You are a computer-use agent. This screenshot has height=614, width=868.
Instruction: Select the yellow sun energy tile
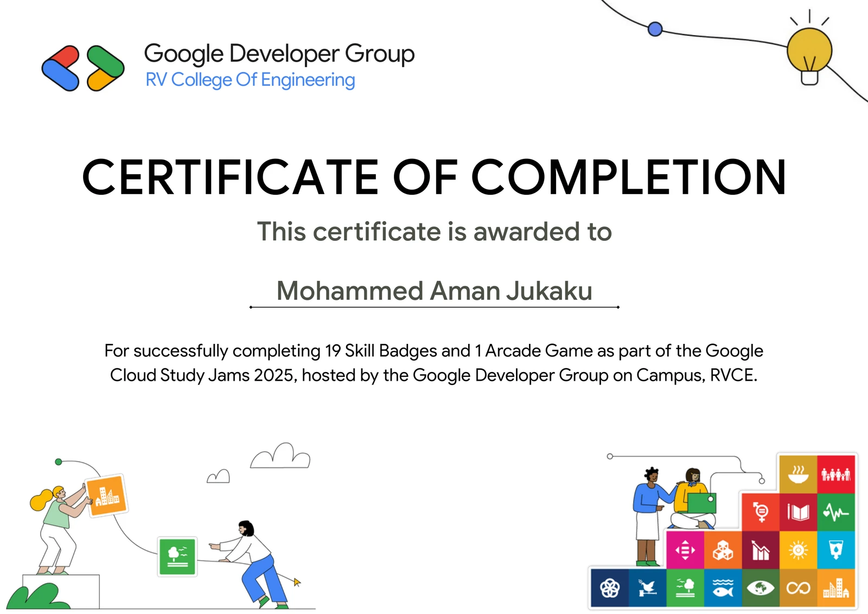pyautogui.click(x=798, y=550)
